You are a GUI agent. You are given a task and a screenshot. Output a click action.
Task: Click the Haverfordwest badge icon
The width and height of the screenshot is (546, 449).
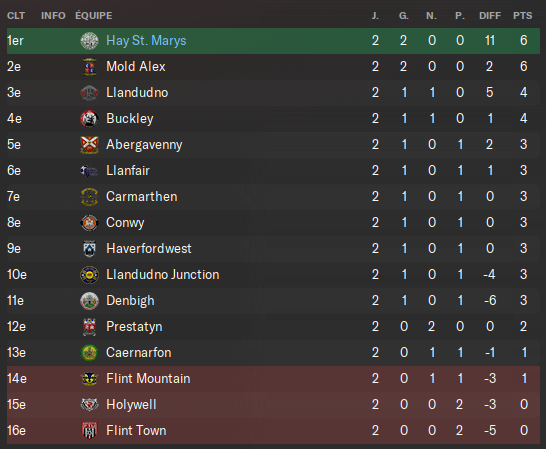(89, 249)
